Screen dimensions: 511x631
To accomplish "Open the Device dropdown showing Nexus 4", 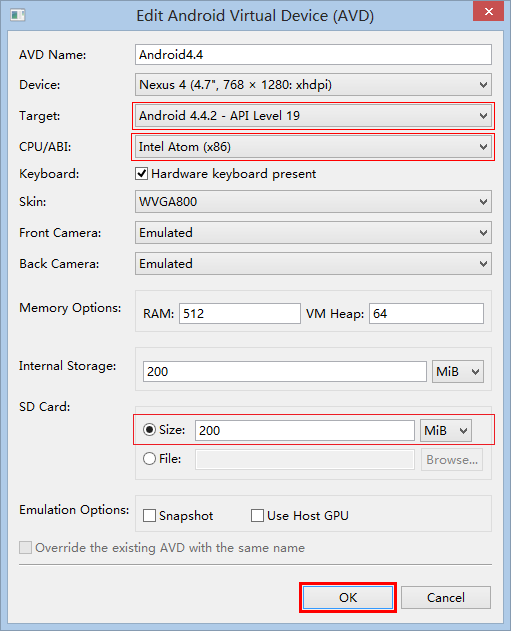I will point(313,85).
